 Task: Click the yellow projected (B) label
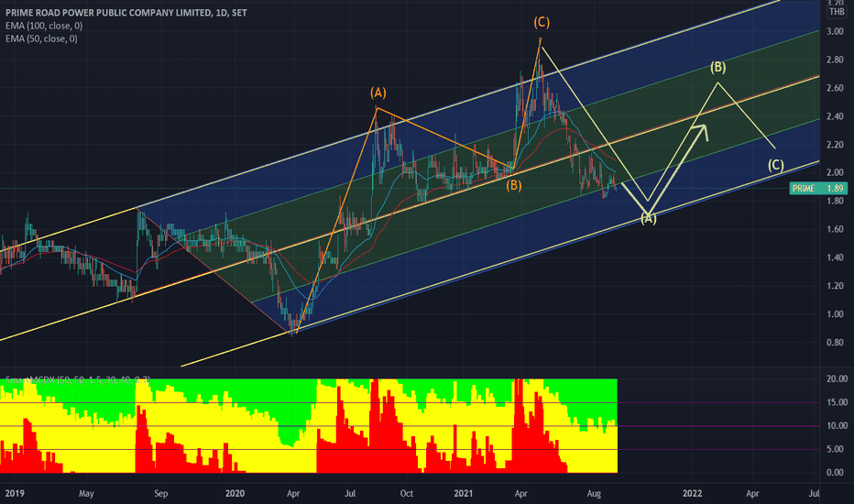[x=717, y=67]
